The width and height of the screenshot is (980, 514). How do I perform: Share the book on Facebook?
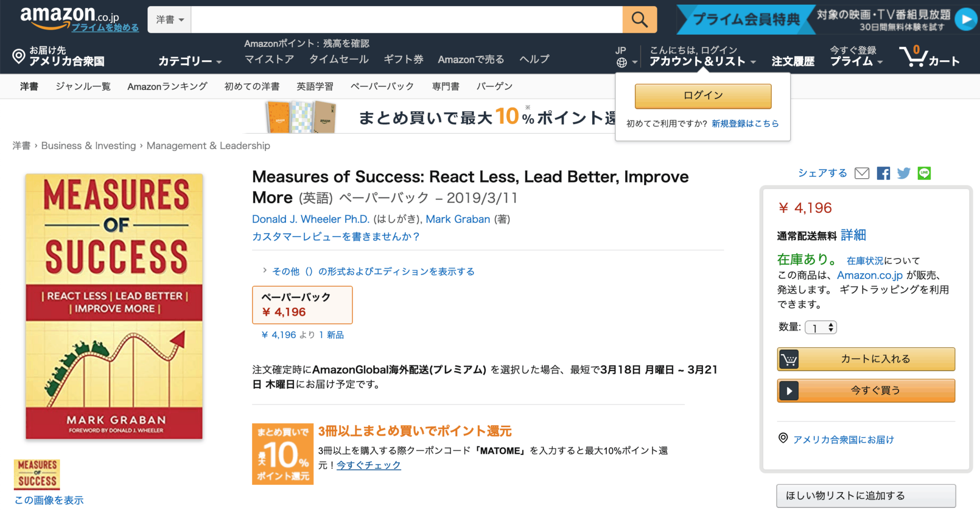click(883, 174)
